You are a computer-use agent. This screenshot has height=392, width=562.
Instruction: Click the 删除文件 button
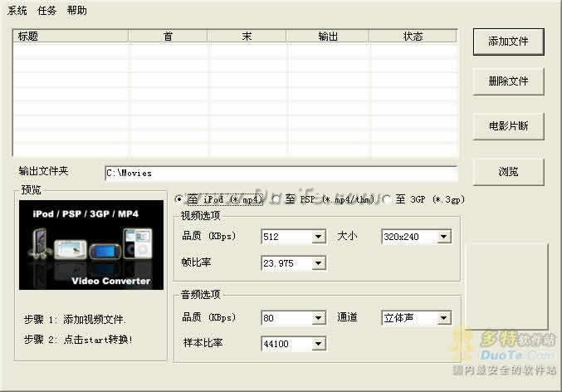(x=508, y=81)
